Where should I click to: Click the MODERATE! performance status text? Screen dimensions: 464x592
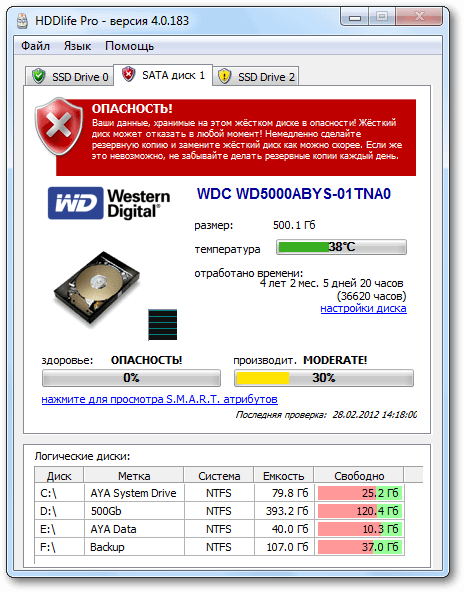(x=335, y=360)
